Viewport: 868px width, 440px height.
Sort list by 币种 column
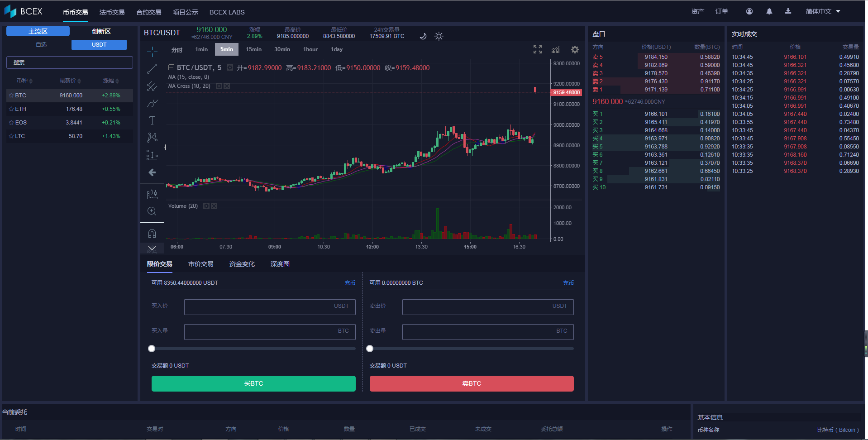pyautogui.click(x=24, y=81)
